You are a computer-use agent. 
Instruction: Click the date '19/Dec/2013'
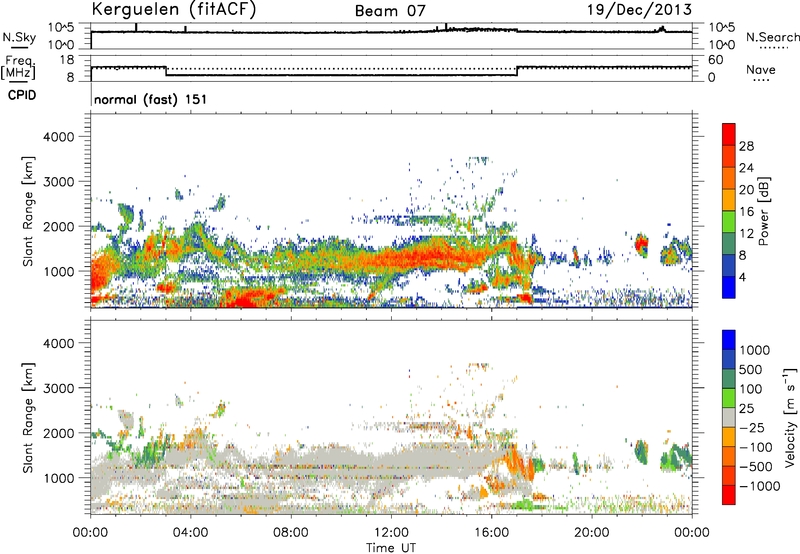640,9
